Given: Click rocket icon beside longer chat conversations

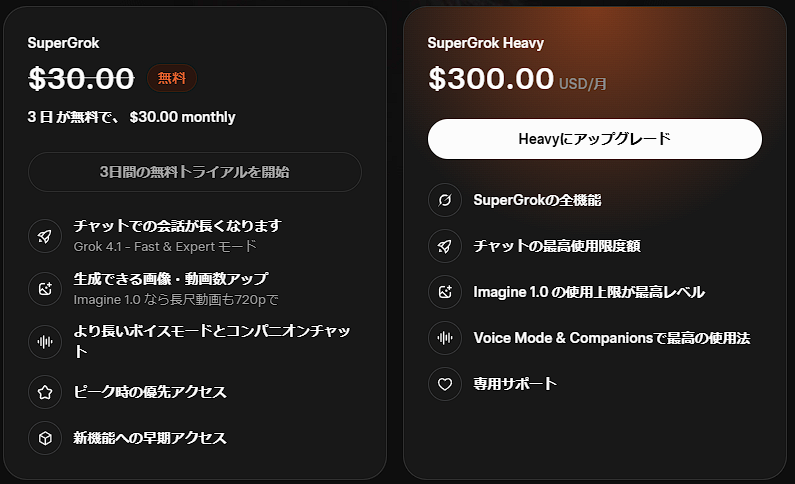Looking at the screenshot, I should click(x=45, y=236).
